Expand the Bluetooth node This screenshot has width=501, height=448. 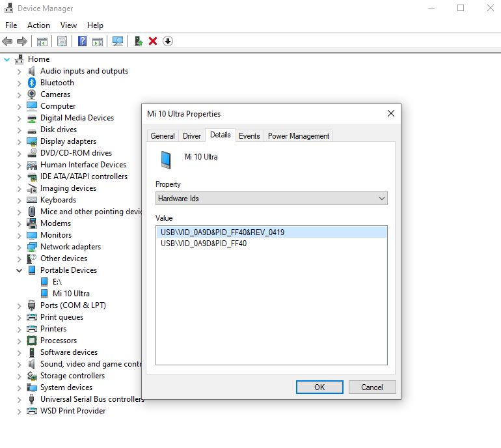tap(19, 83)
